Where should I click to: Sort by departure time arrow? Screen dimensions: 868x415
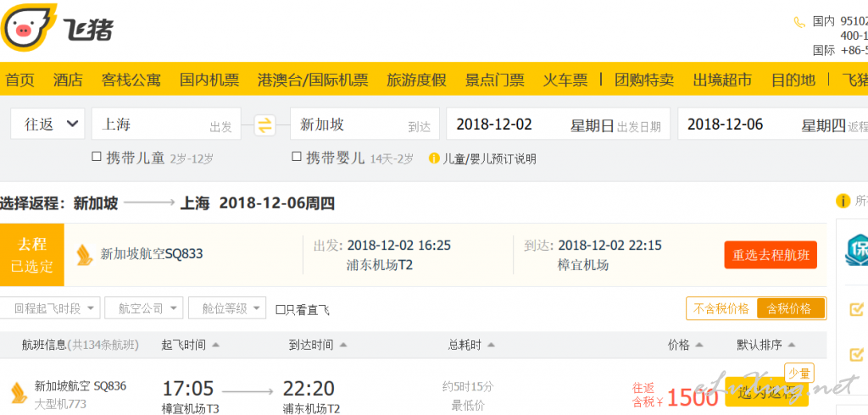(216, 345)
